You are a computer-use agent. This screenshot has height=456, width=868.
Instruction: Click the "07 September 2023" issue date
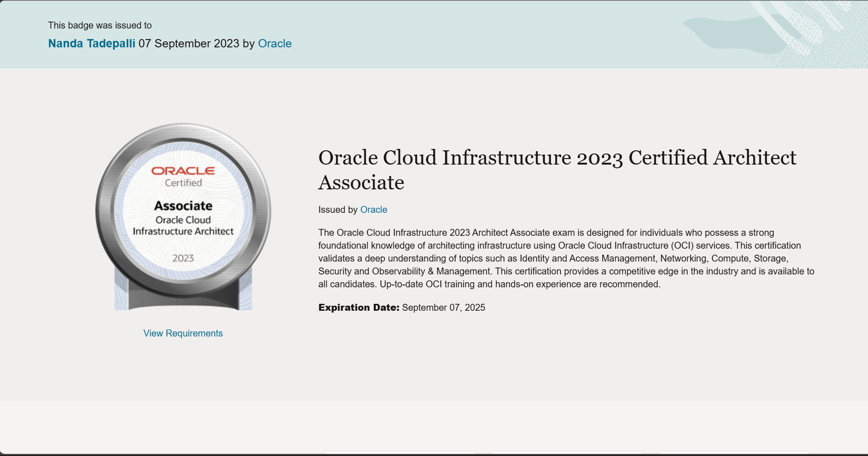[x=189, y=44]
